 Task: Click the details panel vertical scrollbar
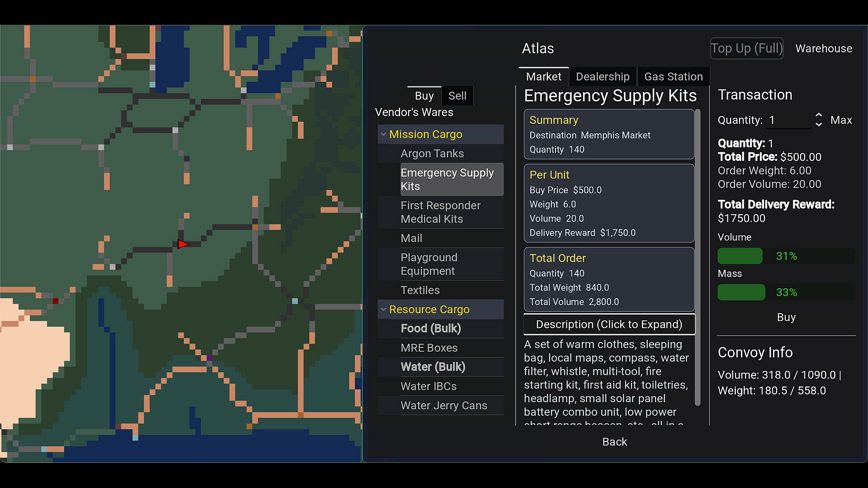point(698,258)
